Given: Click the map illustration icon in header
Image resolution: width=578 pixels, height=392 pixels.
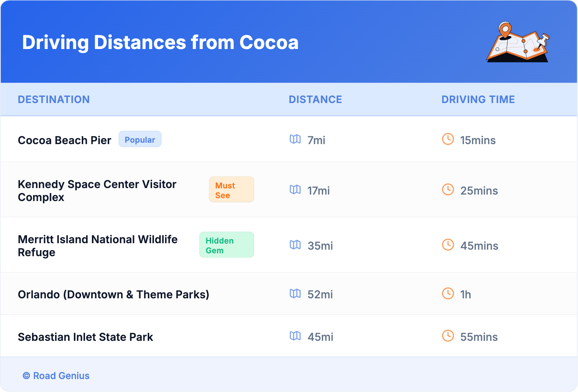Looking at the screenshot, I should [x=518, y=43].
